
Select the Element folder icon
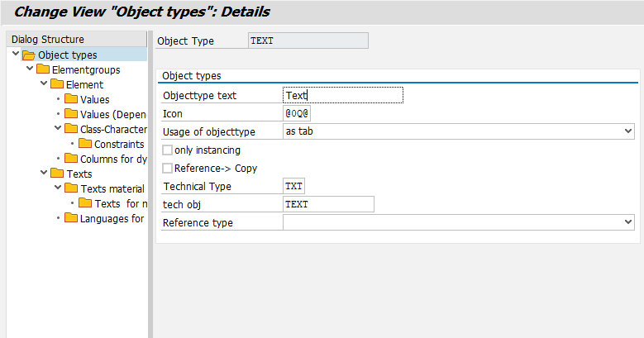(x=57, y=85)
